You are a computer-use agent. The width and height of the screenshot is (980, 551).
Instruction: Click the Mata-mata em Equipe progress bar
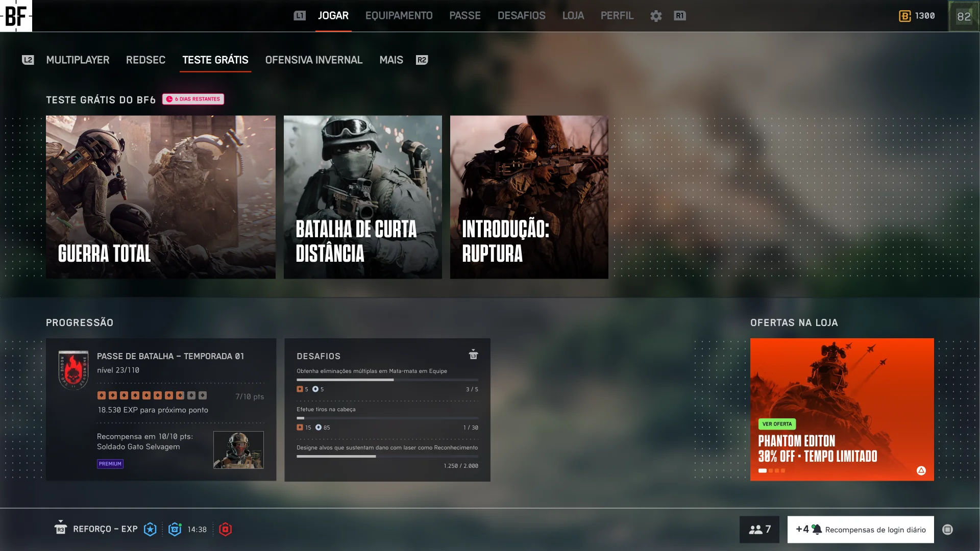387,380
